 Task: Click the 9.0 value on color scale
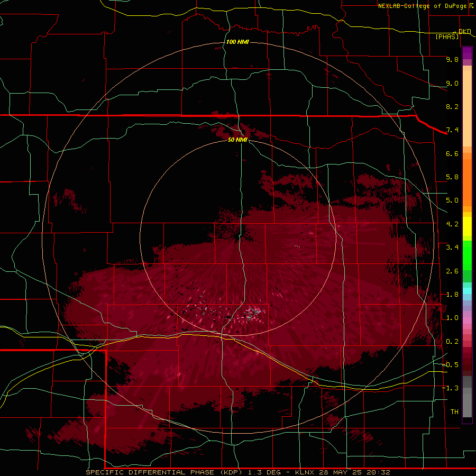[452, 83]
